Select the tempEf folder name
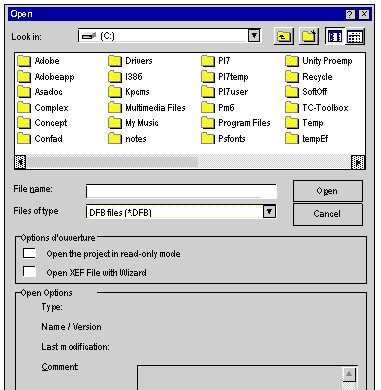The image size is (381, 390). pos(315,139)
